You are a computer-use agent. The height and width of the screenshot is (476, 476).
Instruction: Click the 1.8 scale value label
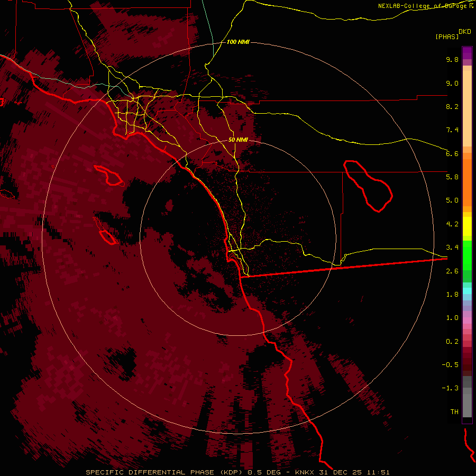452,295
